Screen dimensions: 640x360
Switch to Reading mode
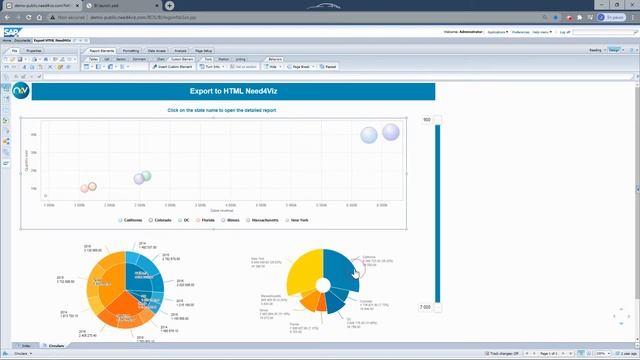click(x=596, y=50)
